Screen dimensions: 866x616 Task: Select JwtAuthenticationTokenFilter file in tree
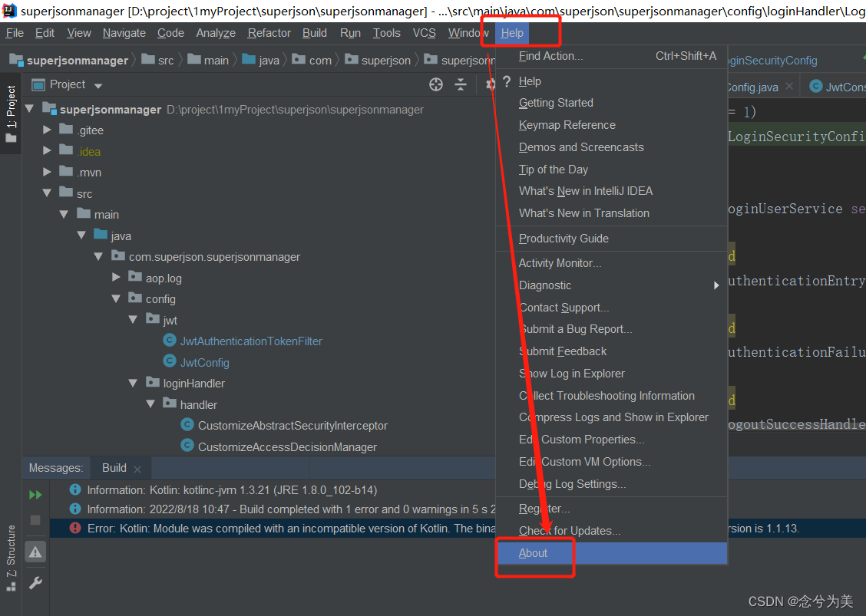[251, 341]
